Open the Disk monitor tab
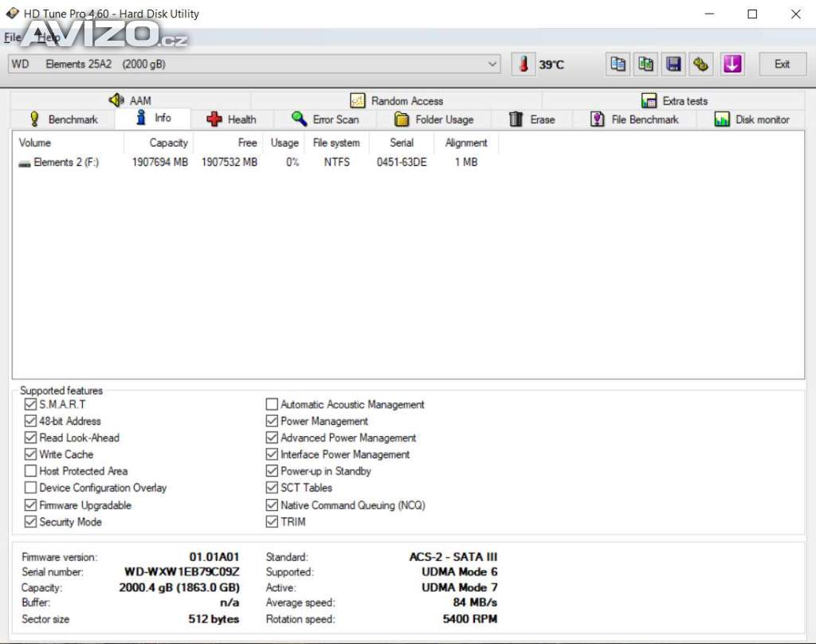The image size is (816, 644). pyautogui.click(x=752, y=120)
